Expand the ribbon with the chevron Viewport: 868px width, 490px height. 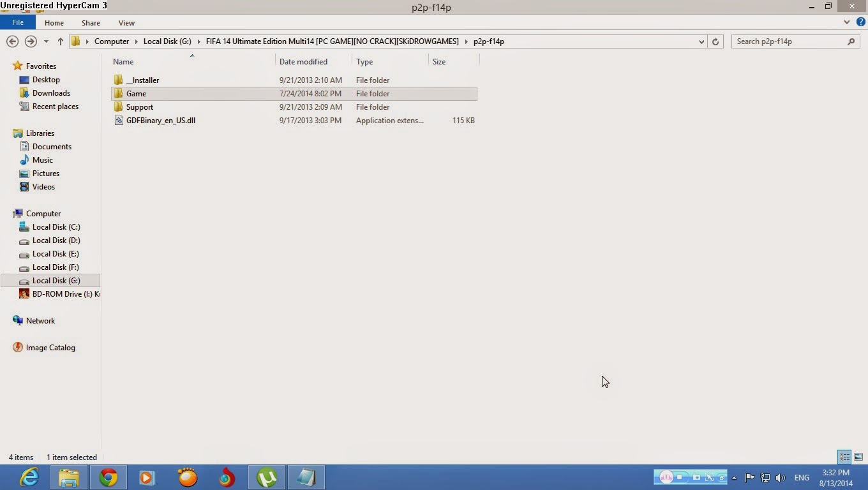[x=847, y=22]
